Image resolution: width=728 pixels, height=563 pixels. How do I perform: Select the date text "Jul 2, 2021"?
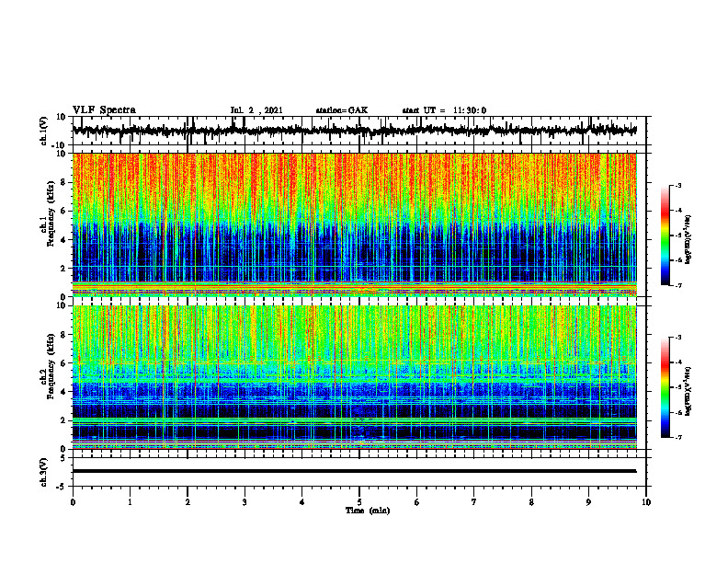click(256, 110)
